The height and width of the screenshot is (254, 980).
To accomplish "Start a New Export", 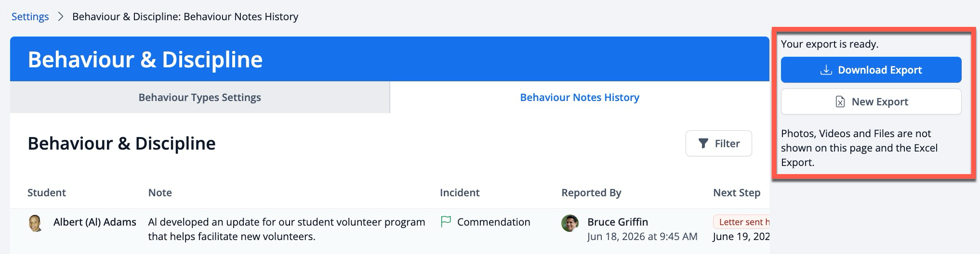I will point(871,102).
